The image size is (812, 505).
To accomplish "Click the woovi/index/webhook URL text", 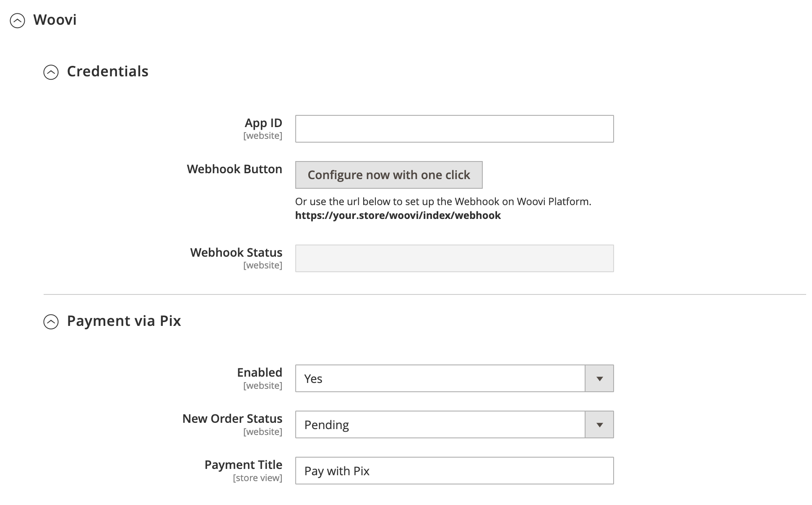I will tap(398, 215).
